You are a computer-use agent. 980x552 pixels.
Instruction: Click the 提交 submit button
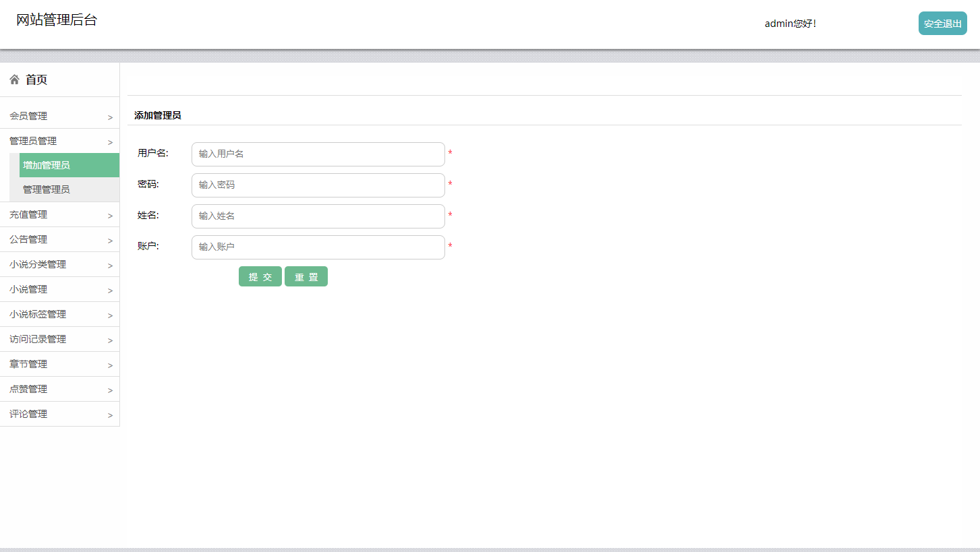click(260, 276)
